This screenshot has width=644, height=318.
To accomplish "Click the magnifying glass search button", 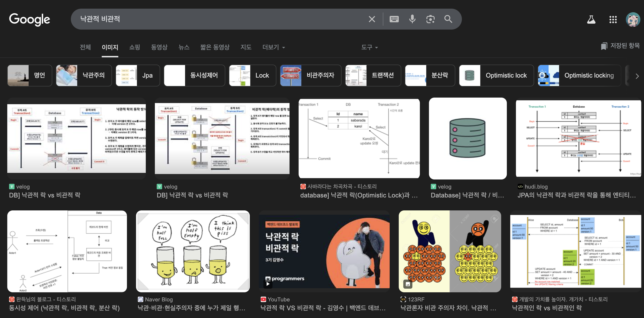I will pos(448,19).
